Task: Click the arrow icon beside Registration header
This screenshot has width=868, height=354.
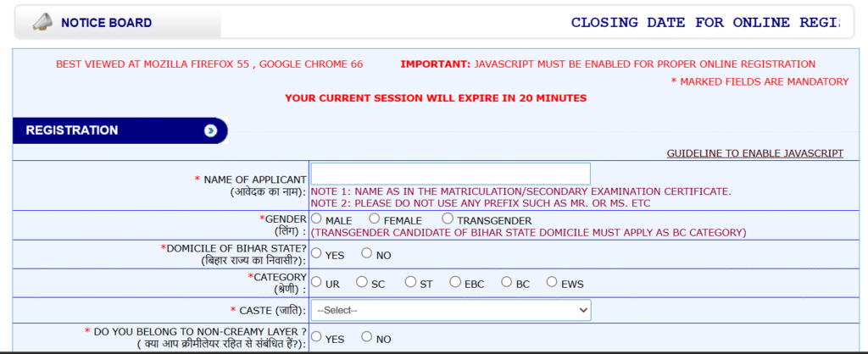Action: tap(211, 130)
